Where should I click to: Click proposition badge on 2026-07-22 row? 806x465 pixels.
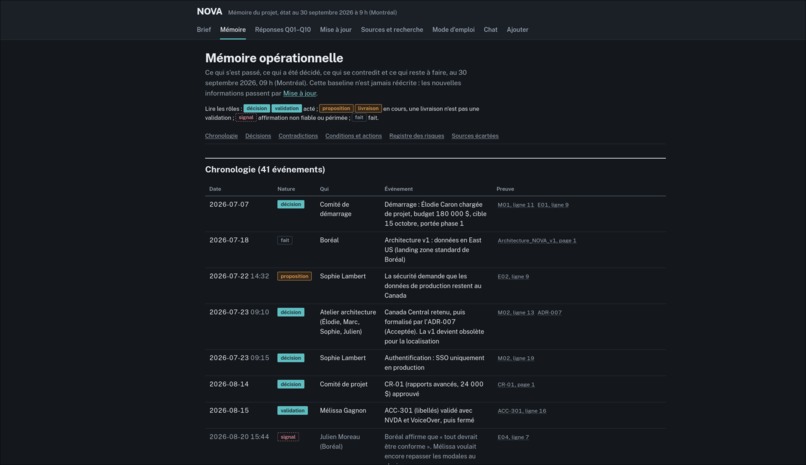pyautogui.click(x=295, y=276)
